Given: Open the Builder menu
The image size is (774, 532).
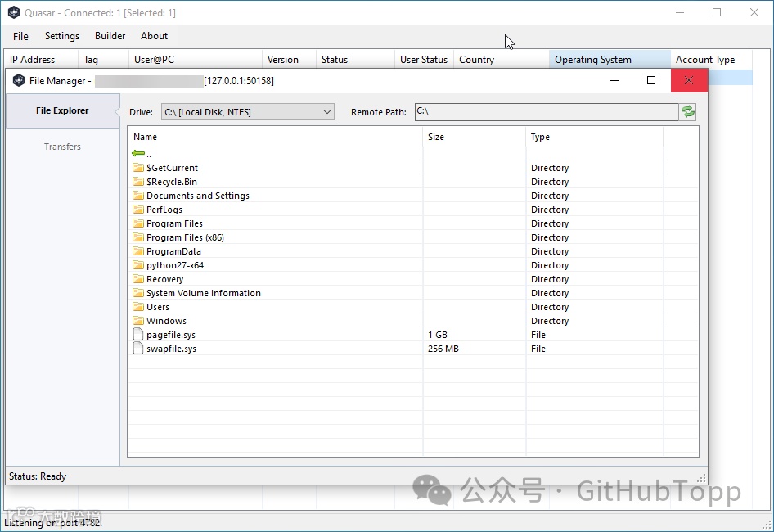Looking at the screenshot, I should 110,36.
